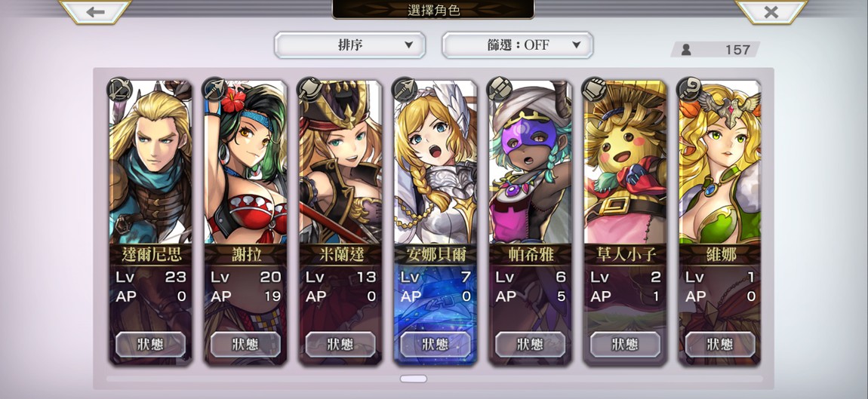This screenshot has width=868, height=399.
Task: Open the 排序 sort dropdown
Action: click(x=350, y=45)
